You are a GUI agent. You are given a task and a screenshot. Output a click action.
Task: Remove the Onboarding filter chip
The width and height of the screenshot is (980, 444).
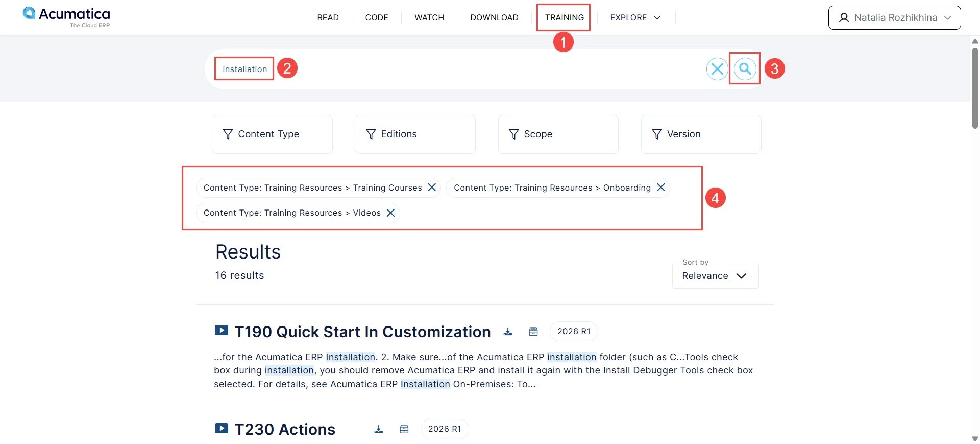tap(661, 188)
